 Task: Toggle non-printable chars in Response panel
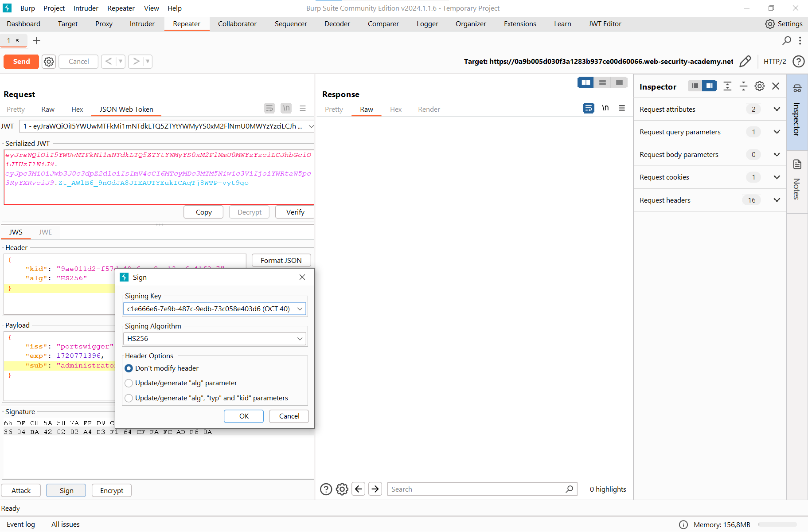coord(605,108)
